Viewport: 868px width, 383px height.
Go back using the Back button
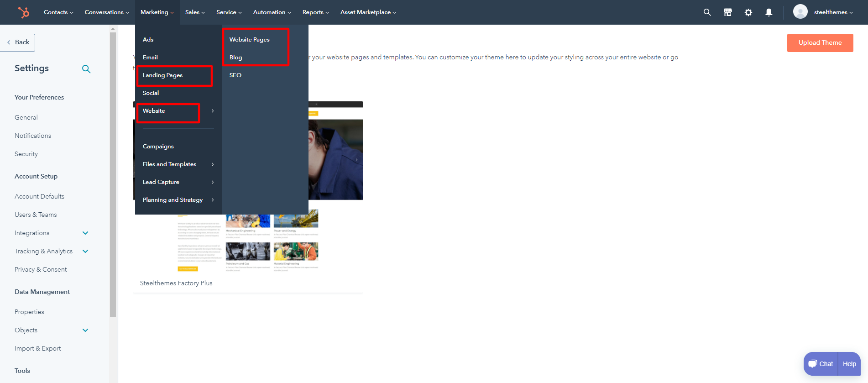[18, 42]
